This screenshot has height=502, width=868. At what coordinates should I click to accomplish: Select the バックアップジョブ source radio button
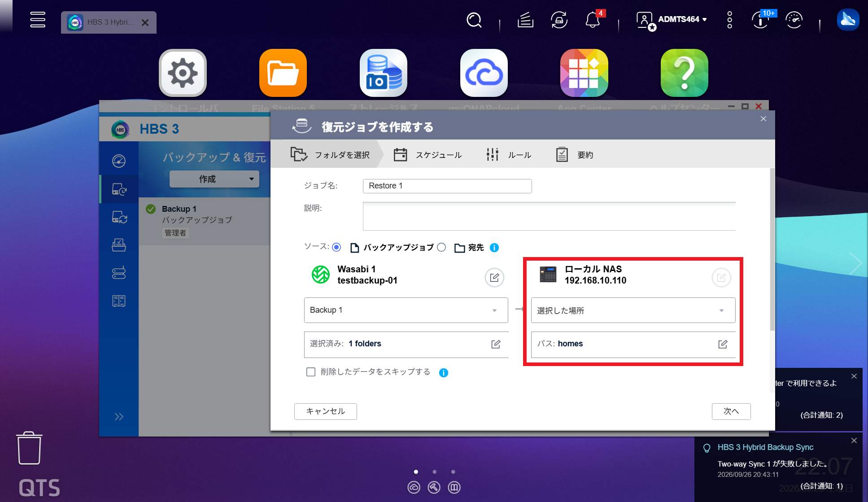tap(336, 247)
